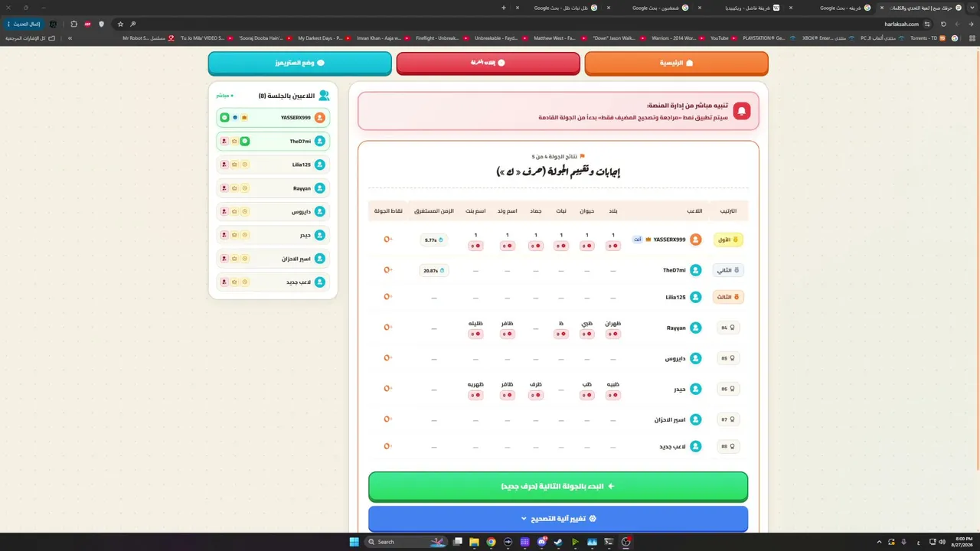Toggle score pill under حيدر's answer ظرف
This screenshot has width=980, height=551.
point(535,396)
